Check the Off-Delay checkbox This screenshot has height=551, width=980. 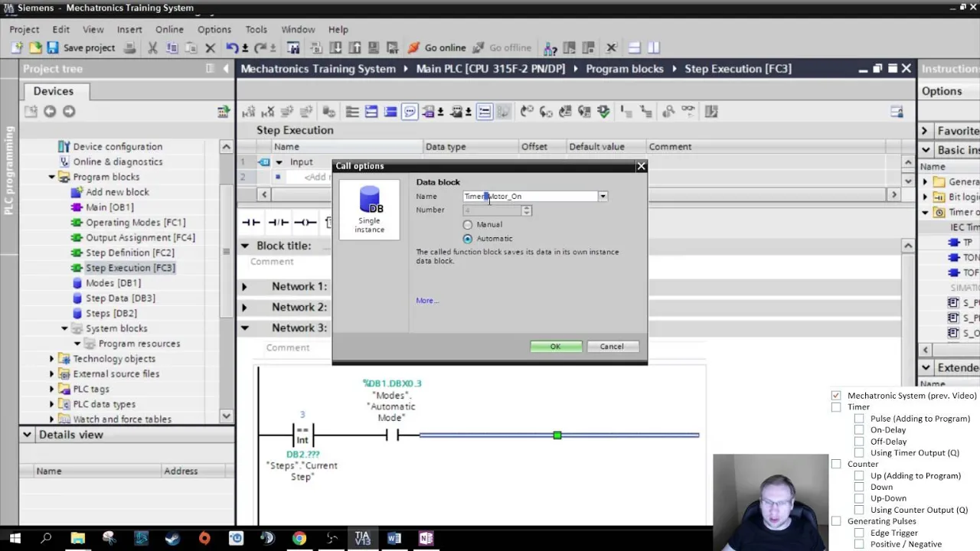859,442
